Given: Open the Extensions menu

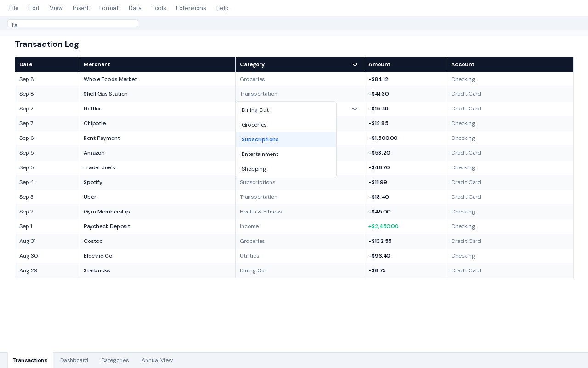Looking at the screenshot, I should pyautogui.click(x=191, y=8).
